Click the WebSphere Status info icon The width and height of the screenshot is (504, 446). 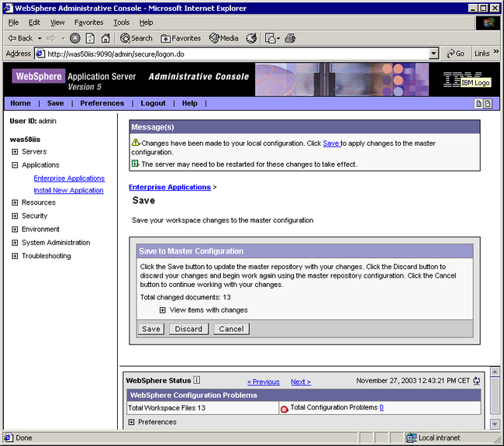click(197, 380)
